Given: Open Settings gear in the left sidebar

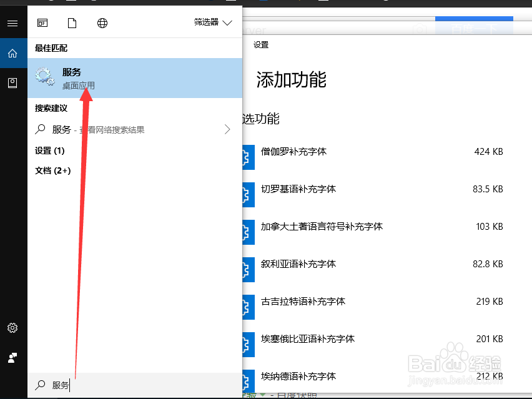Looking at the screenshot, I should (x=12, y=327).
